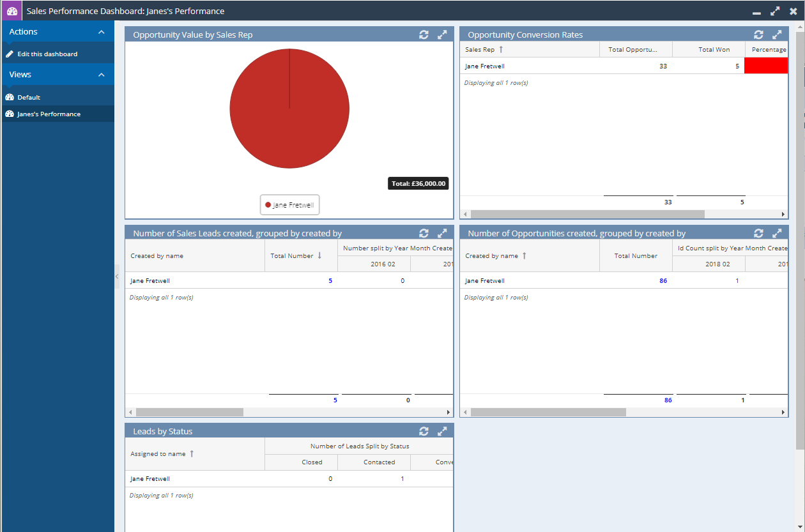Screen dimensions: 805x532
Task: Click gauge icon next to Janes's Performance
Action: click(x=10, y=114)
